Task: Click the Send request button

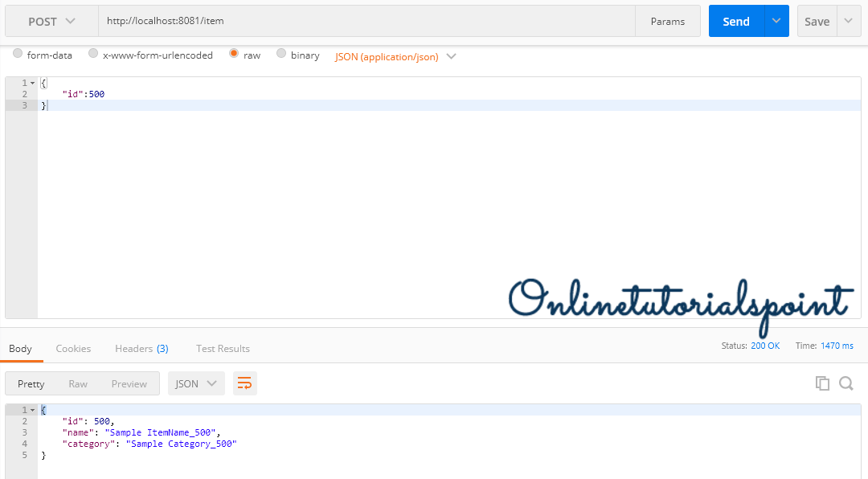Action: pyautogui.click(x=735, y=22)
